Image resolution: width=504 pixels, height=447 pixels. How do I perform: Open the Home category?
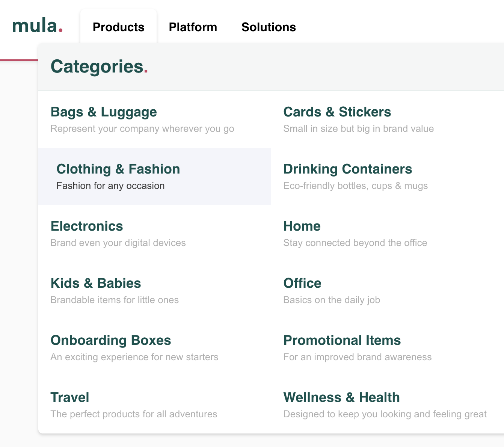click(x=302, y=226)
